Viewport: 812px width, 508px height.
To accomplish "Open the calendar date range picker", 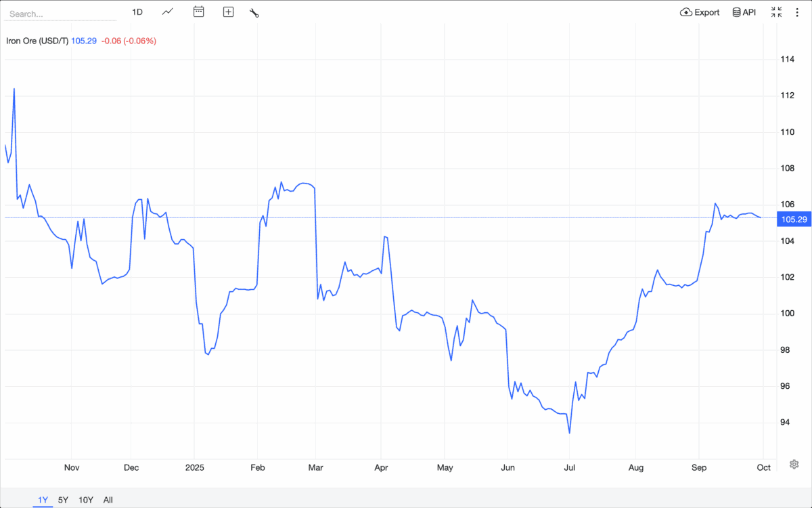I will point(198,12).
